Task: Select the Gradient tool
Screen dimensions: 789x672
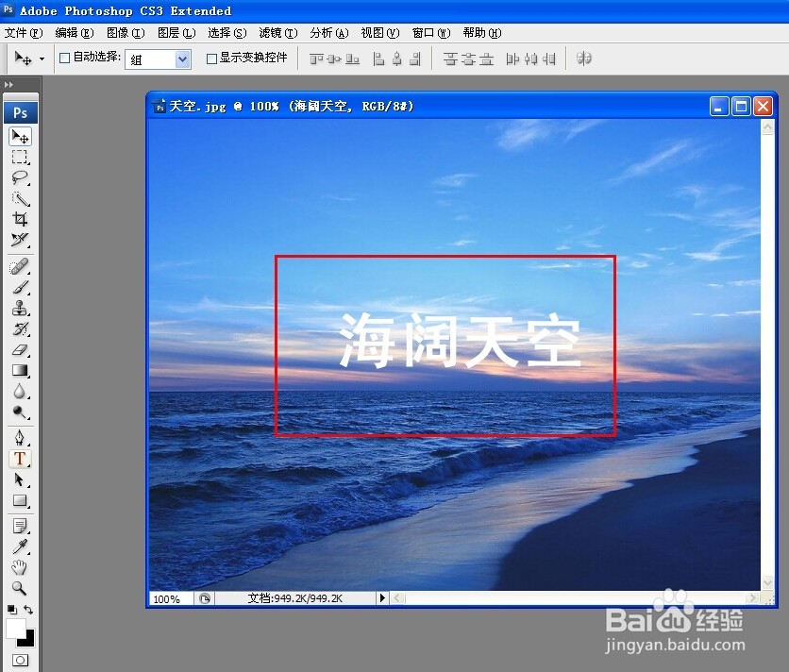Action: 20,371
